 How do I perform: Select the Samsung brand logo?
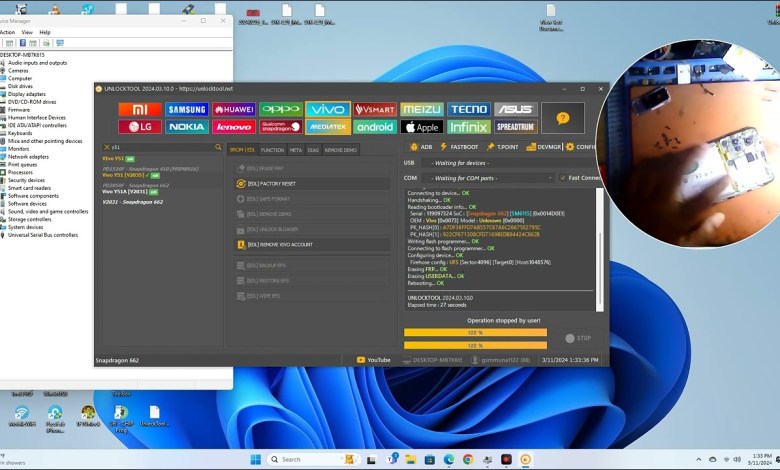tap(187, 110)
